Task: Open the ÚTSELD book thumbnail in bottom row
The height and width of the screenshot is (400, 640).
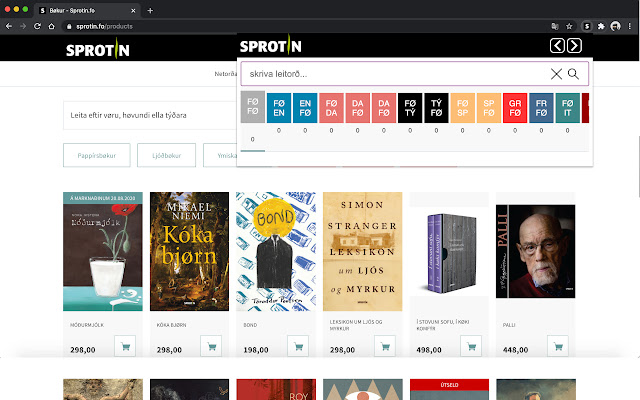Action: pos(449,389)
